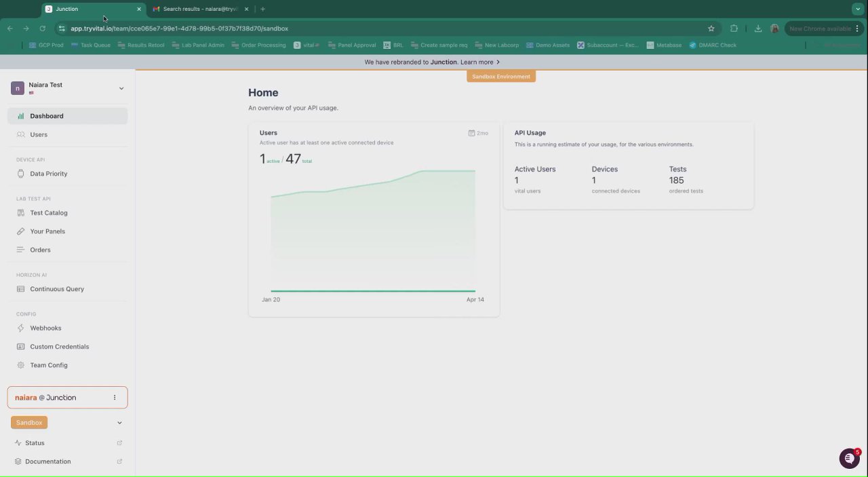Click the browser Forward arrow

click(26, 28)
